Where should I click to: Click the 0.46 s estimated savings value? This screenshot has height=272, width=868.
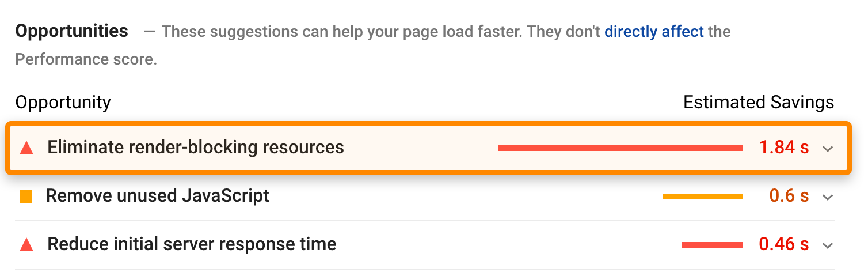(784, 245)
